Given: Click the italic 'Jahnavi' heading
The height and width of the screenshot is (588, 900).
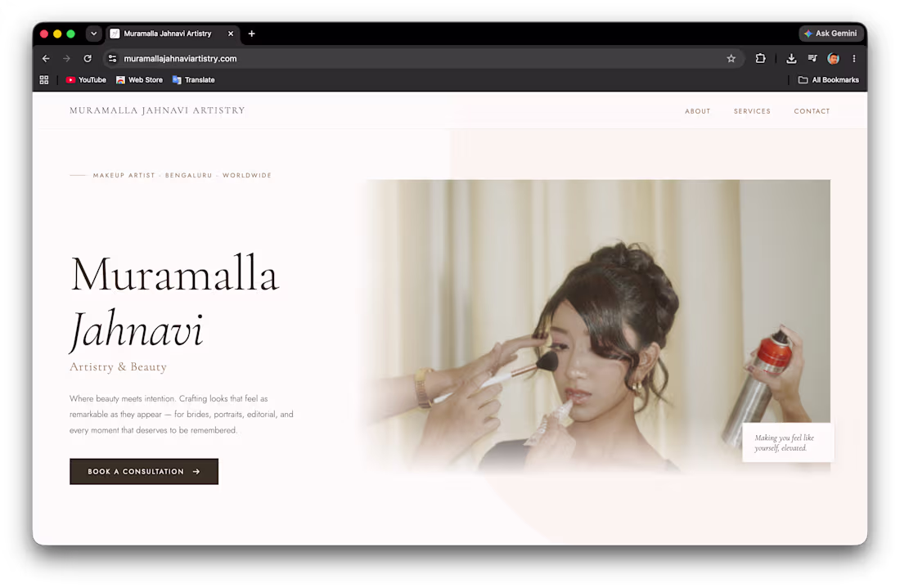Looking at the screenshot, I should point(137,330).
